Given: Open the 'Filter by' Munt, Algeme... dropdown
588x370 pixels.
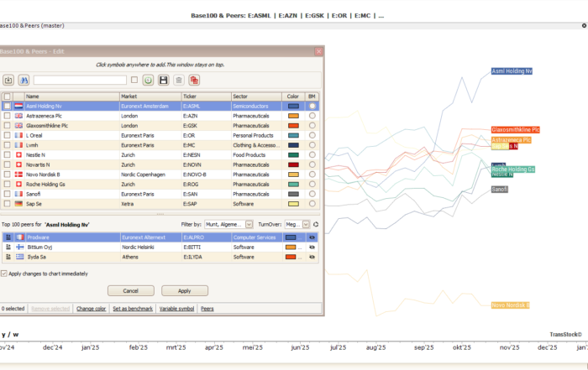Looking at the screenshot, I should pos(228,224).
